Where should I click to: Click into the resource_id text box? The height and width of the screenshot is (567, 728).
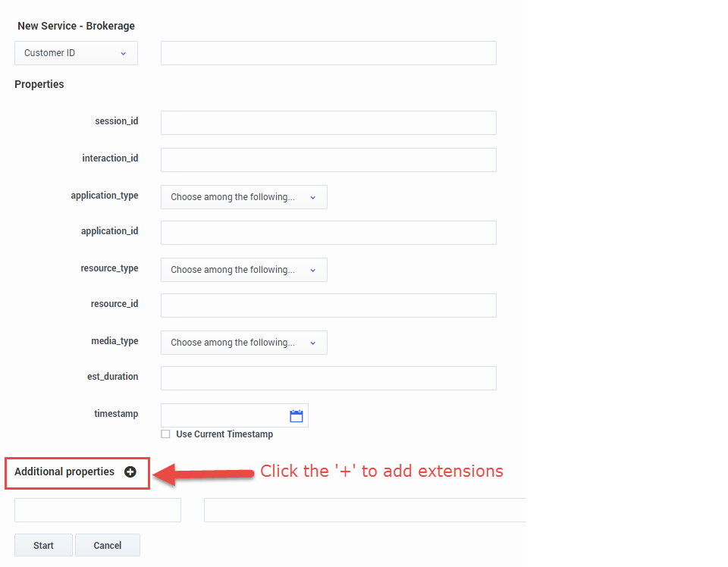328,305
